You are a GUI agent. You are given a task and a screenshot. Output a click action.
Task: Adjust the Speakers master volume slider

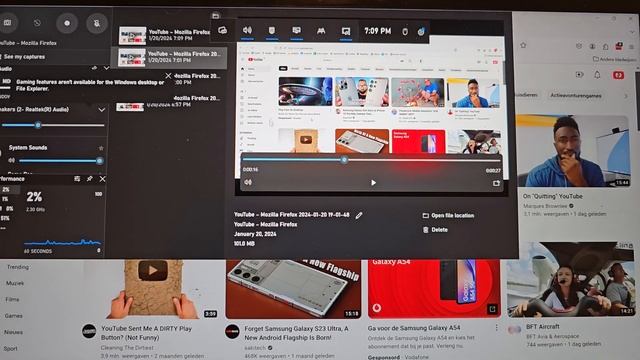[x=53, y=125]
